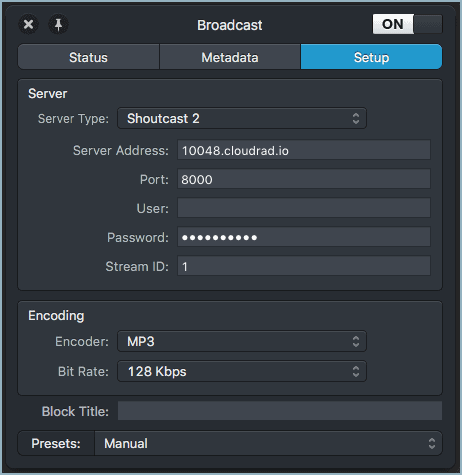Click the Stream ID label

(137, 267)
